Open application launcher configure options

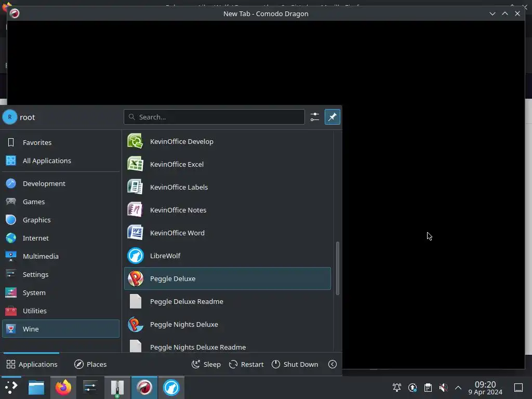pyautogui.click(x=314, y=117)
